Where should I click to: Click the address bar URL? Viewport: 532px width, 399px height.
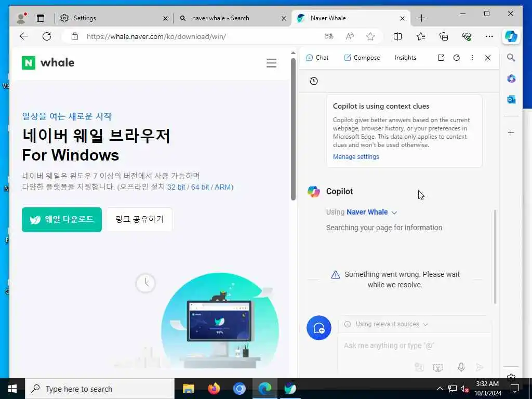pos(156,36)
